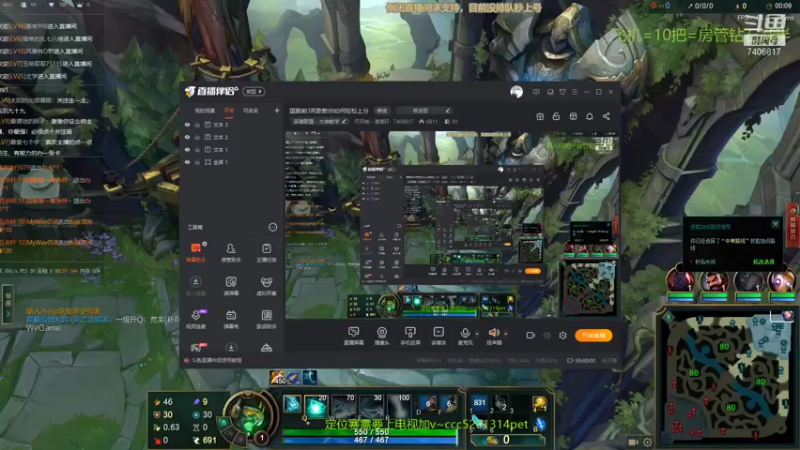This screenshot has height=450, width=800.
Task: Close the game popup notification
Action: [776, 224]
